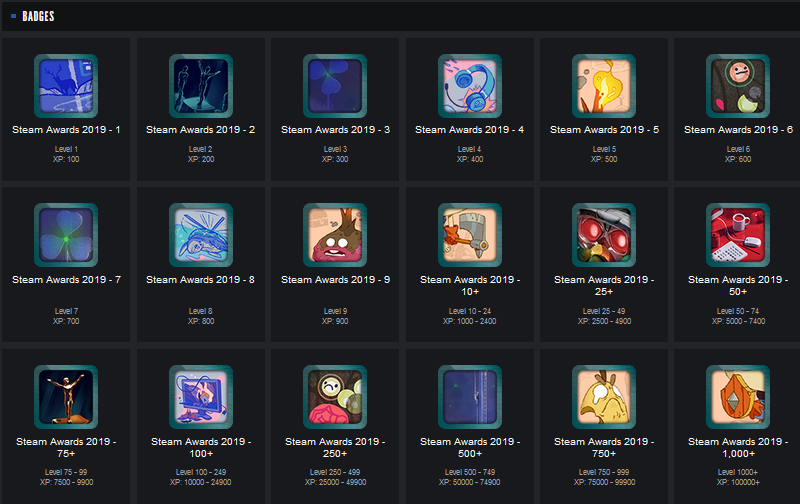Select the Steam Awards 2019 - 75+ golden statue badge
The height and width of the screenshot is (504, 800).
[66, 396]
